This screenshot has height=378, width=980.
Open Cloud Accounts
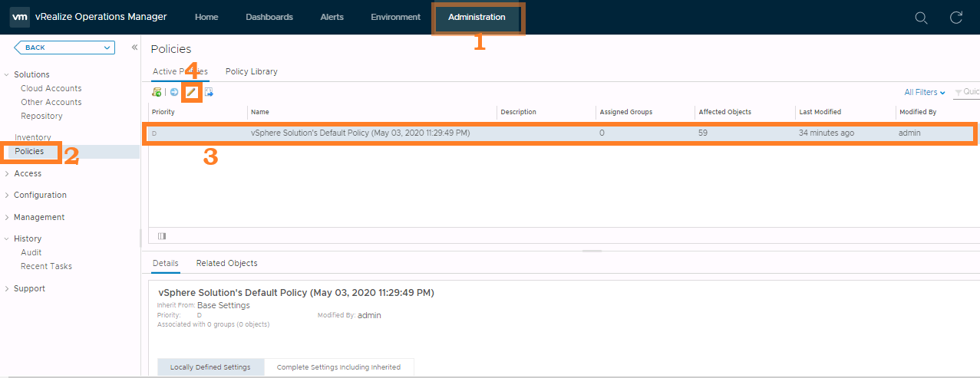[x=51, y=89]
